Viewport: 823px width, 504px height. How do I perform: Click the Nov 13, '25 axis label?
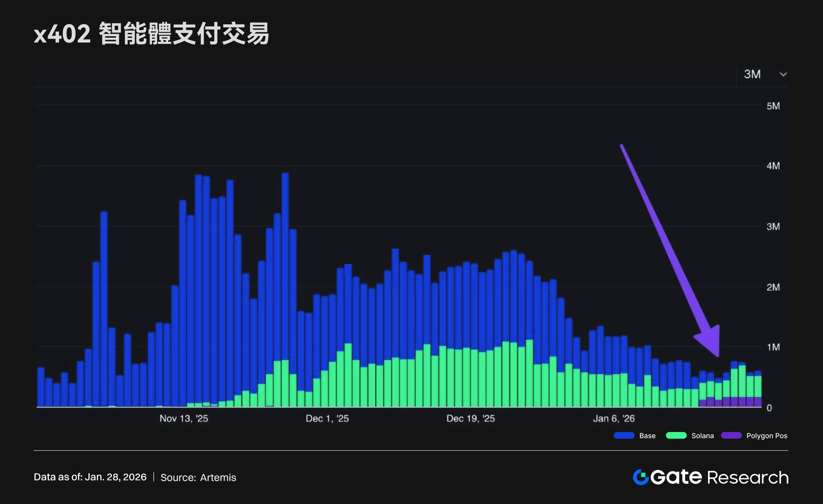tap(184, 419)
